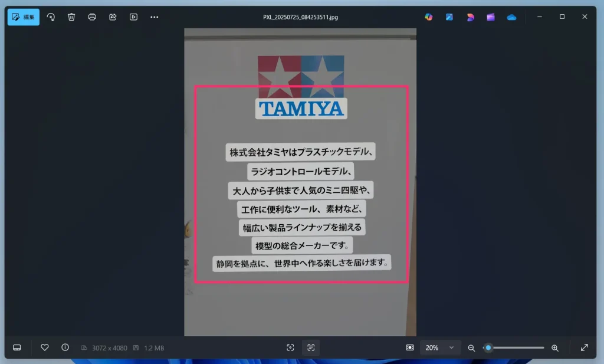The width and height of the screenshot is (604, 364).
Task: Enter fullscreen with expand arrows icon
Action: tap(585, 347)
